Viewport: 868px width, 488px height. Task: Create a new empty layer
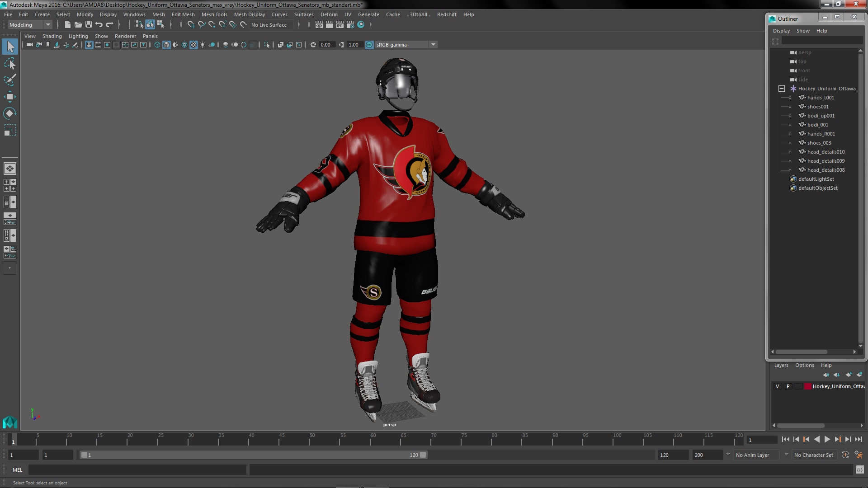[848, 375]
